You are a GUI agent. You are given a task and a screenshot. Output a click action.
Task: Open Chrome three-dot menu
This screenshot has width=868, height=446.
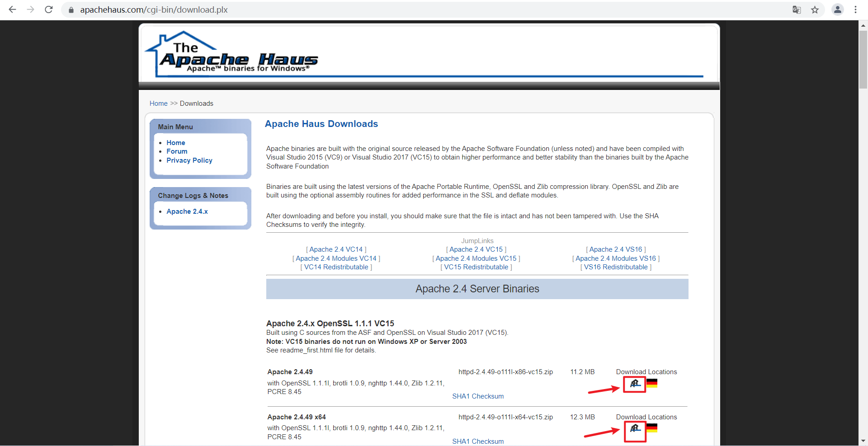[x=855, y=9]
